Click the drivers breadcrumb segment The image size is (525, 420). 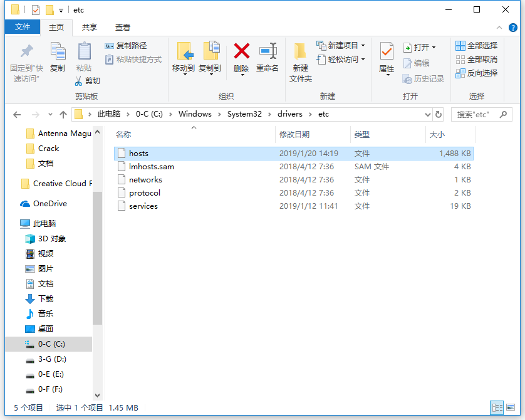pyautogui.click(x=290, y=114)
